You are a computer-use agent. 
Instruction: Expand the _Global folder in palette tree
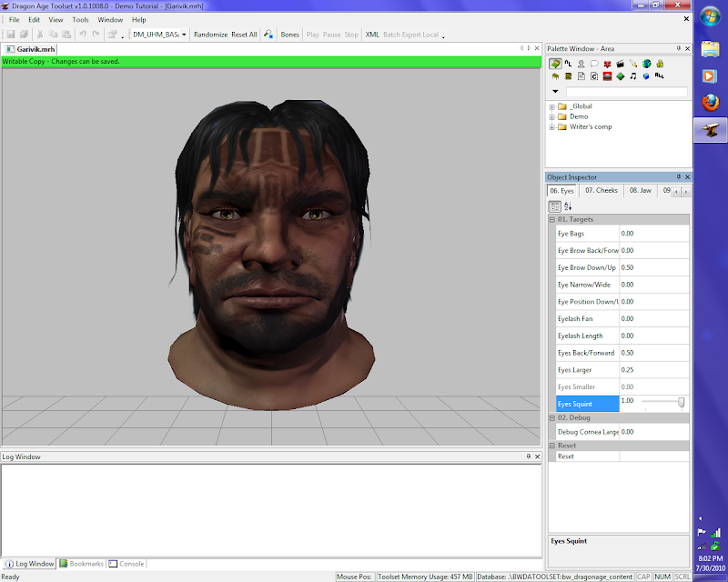point(552,106)
